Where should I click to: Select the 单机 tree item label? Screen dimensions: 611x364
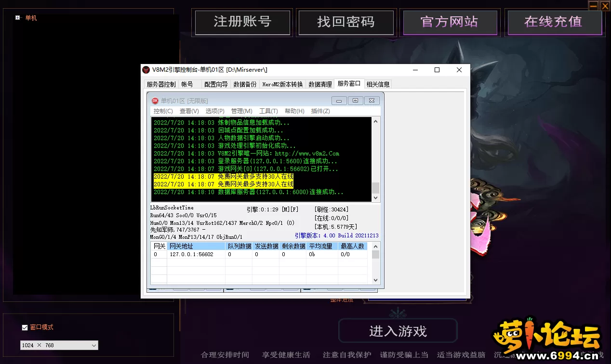click(31, 18)
